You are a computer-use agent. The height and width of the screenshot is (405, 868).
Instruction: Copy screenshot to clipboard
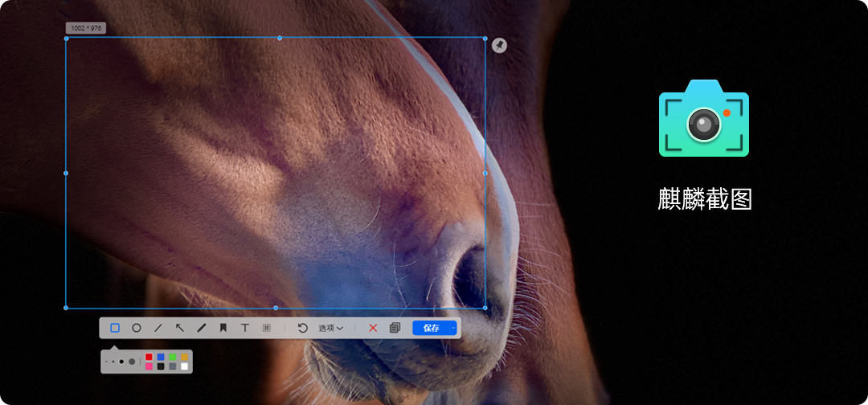pyautogui.click(x=395, y=328)
